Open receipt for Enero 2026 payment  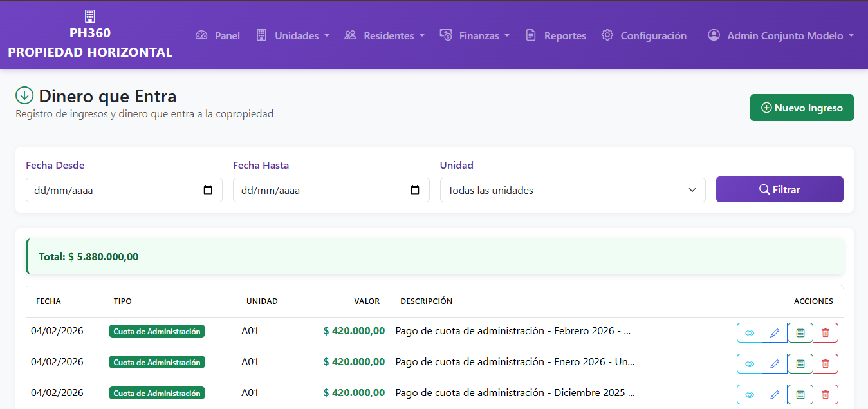[800, 364]
